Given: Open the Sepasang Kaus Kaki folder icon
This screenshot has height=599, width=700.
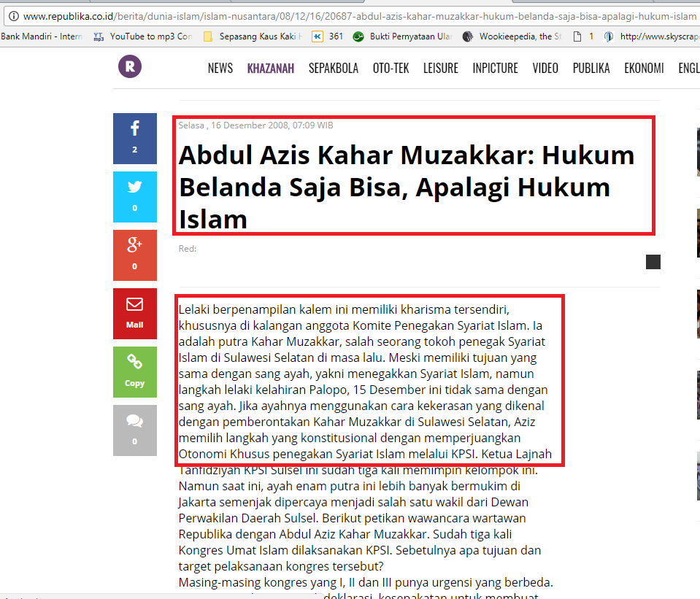Looking at the screenshot, I should pyautogui.click(x=208, y=35).
